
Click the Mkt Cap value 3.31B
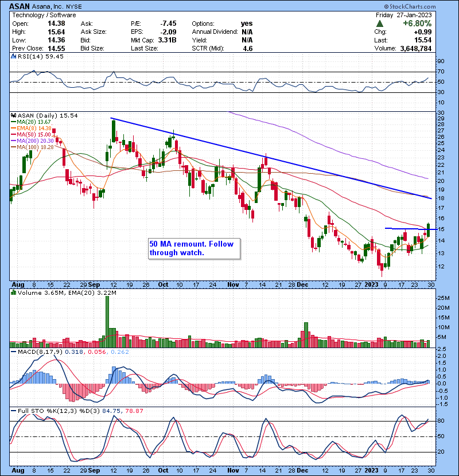(167, 40)
